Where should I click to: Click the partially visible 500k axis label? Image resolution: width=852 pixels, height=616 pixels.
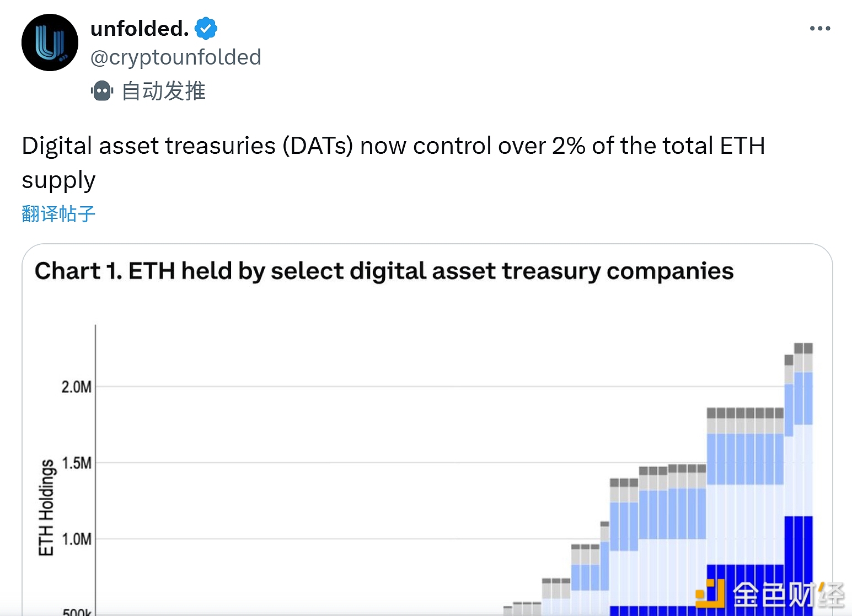(x=77, y=611)
